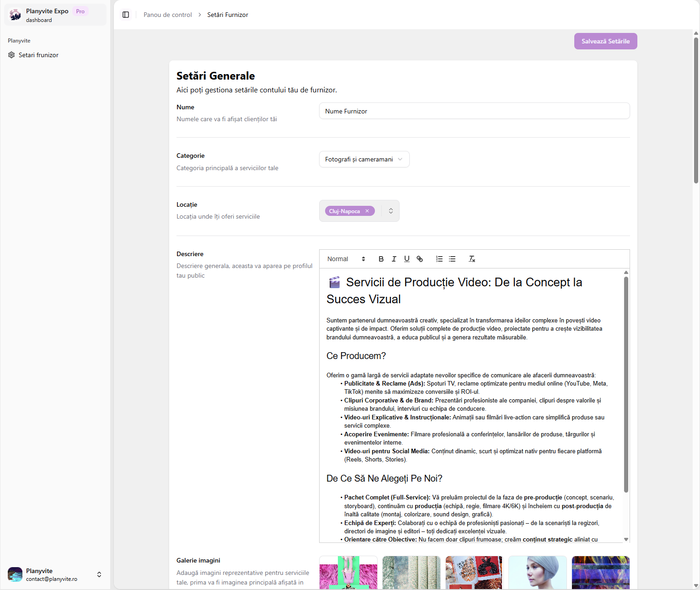Click the Salvează Setările button
The height and width of the screenshot is (590, 700).
[605, 41]
